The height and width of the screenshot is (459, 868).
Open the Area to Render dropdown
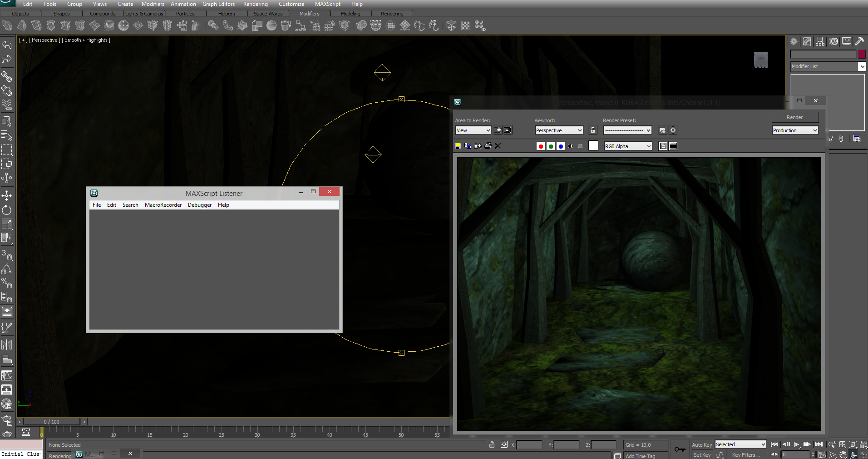(473, 130)
